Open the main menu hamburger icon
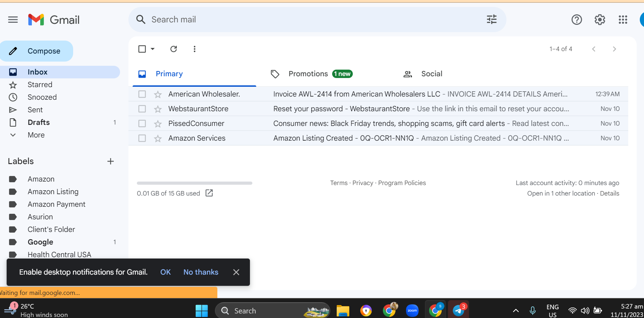Image resolution: width=644 pixels, height=318 pixels. (13, 20)
